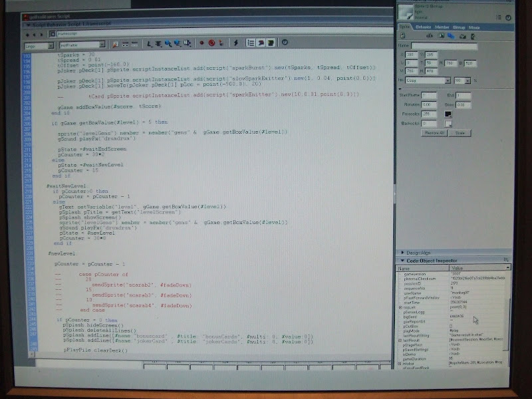Switch to the Behavior tab
The height and width of the screenshot is (399, 532).
coord(423,27)
